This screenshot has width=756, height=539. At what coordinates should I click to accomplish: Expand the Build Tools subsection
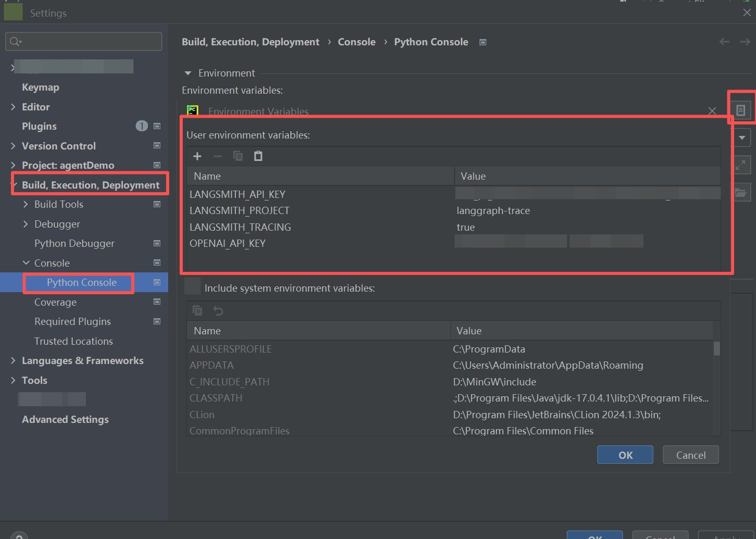tap(26, 204)
